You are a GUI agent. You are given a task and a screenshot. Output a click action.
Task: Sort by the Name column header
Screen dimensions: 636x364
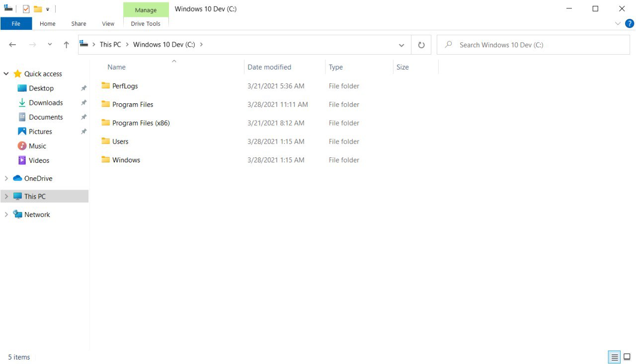[116, 67]
